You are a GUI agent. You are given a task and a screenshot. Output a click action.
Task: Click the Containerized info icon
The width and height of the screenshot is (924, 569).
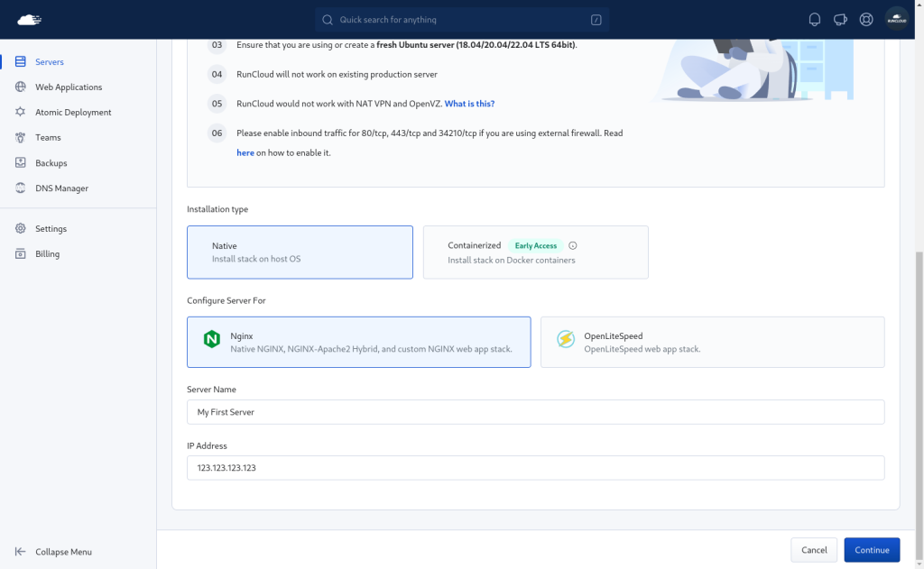pyautogui.click(x=573, y=245)
